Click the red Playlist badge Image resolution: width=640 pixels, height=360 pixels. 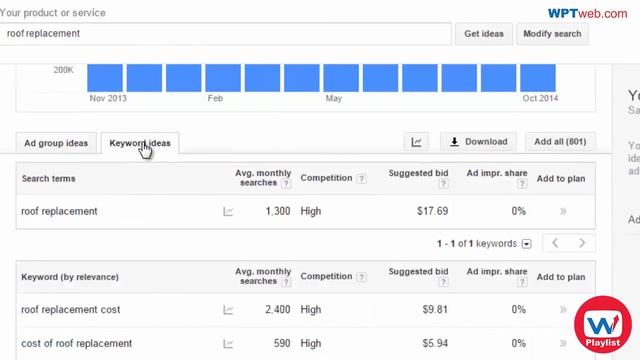603,324
